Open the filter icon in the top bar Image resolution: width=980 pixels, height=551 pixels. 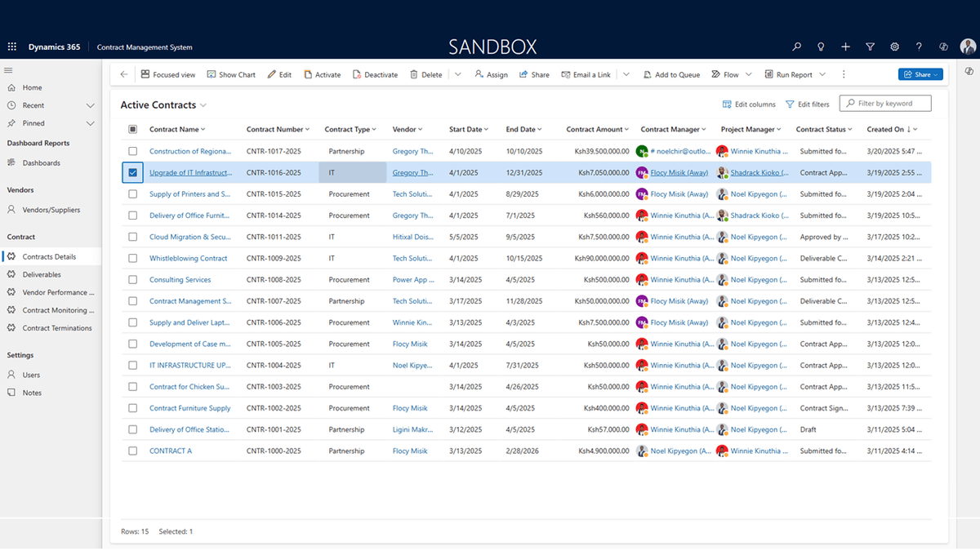[x=870, y=47]
